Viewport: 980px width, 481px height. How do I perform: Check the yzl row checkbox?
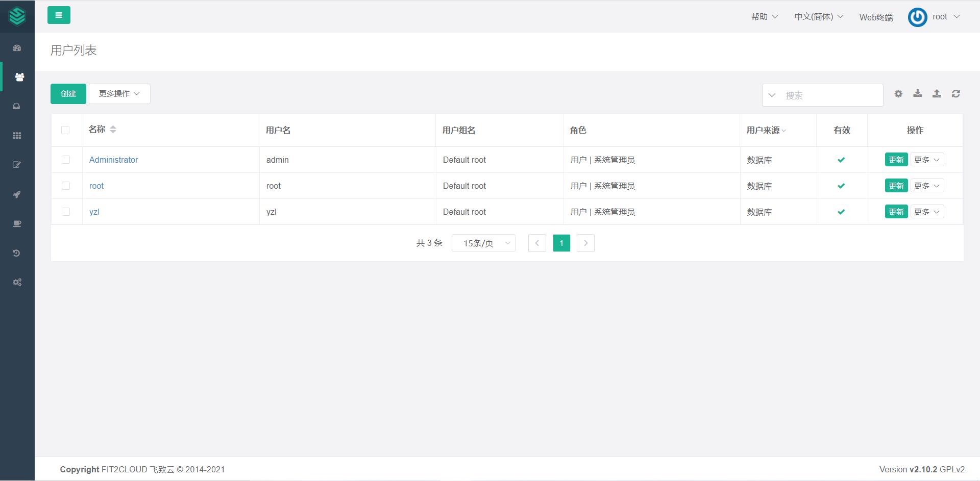(x=66, y=212)
